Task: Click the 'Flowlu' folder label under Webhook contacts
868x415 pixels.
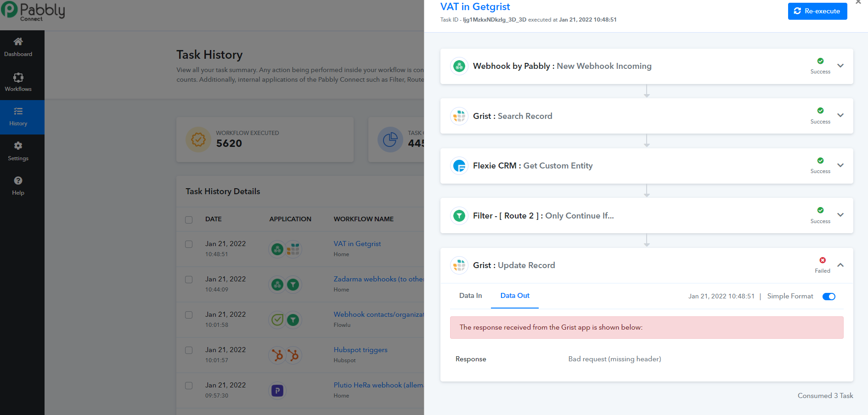Action: [342, 325]
